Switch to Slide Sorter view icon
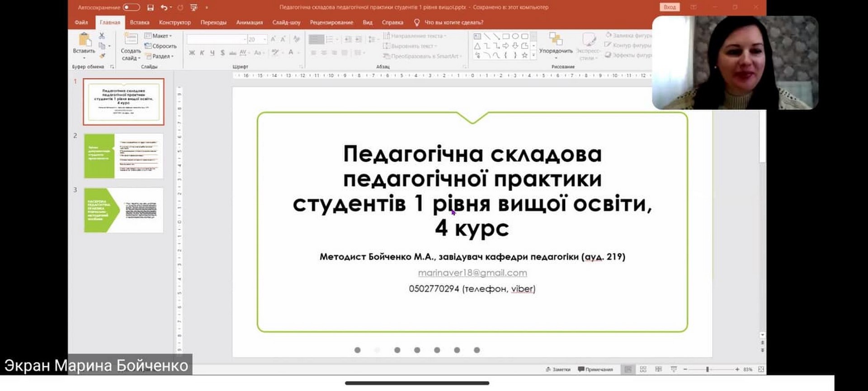Viewport: 868px width, 391px height. [x=643, y=369]
